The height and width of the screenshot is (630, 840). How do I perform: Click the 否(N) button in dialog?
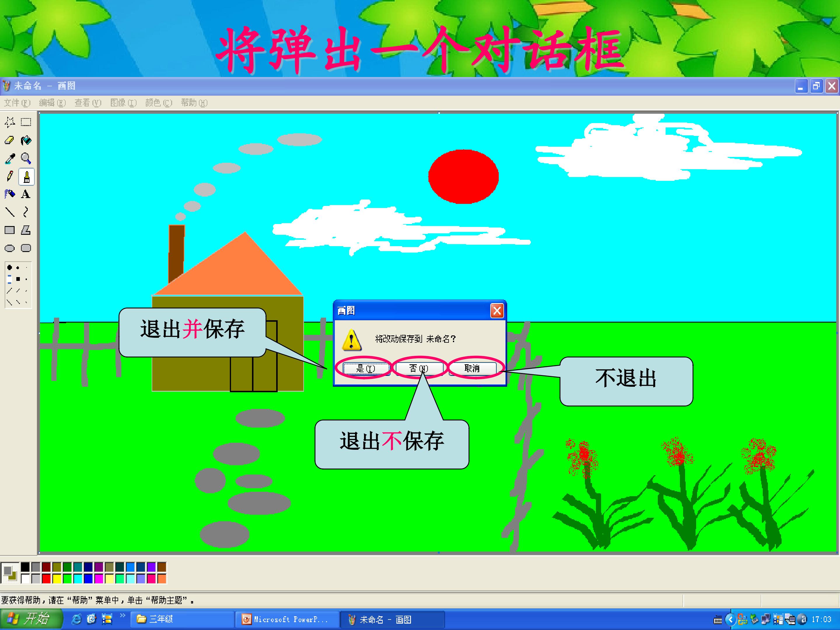pos(419,368)
